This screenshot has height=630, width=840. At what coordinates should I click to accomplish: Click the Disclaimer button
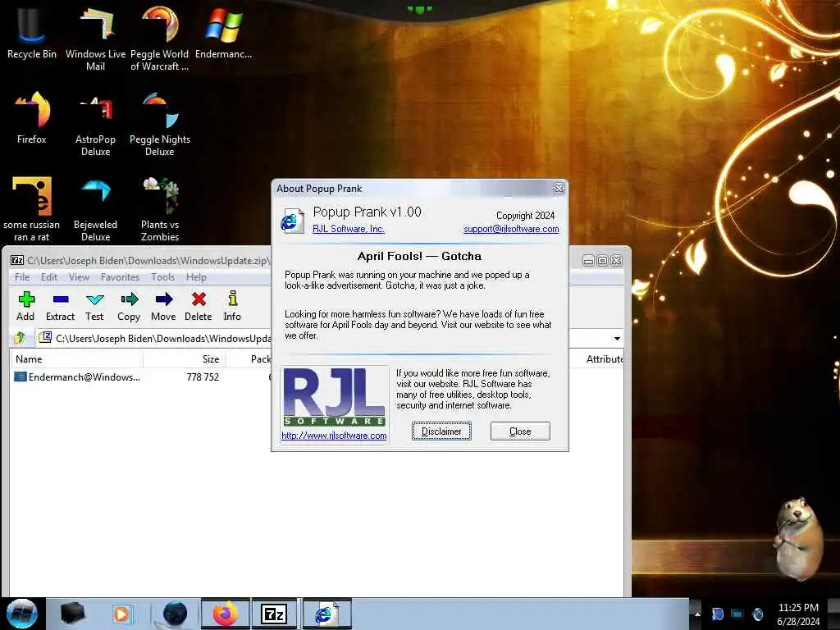pos(441,431)
